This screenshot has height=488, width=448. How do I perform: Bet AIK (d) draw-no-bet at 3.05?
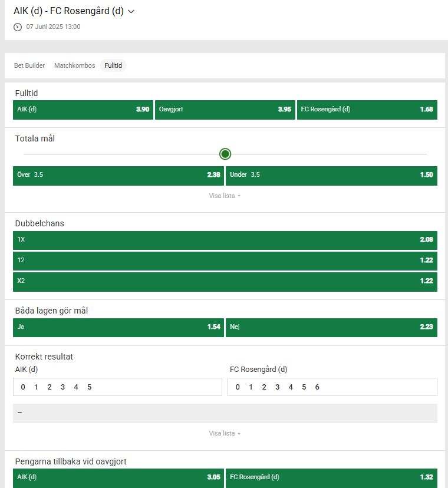118,477
